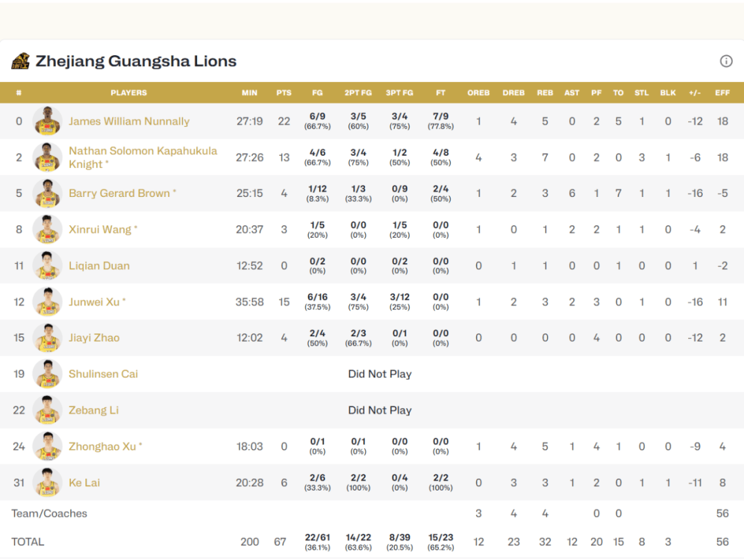
Task: Click the Jiayi Zhao name link
Action: (x=94, y=338)
